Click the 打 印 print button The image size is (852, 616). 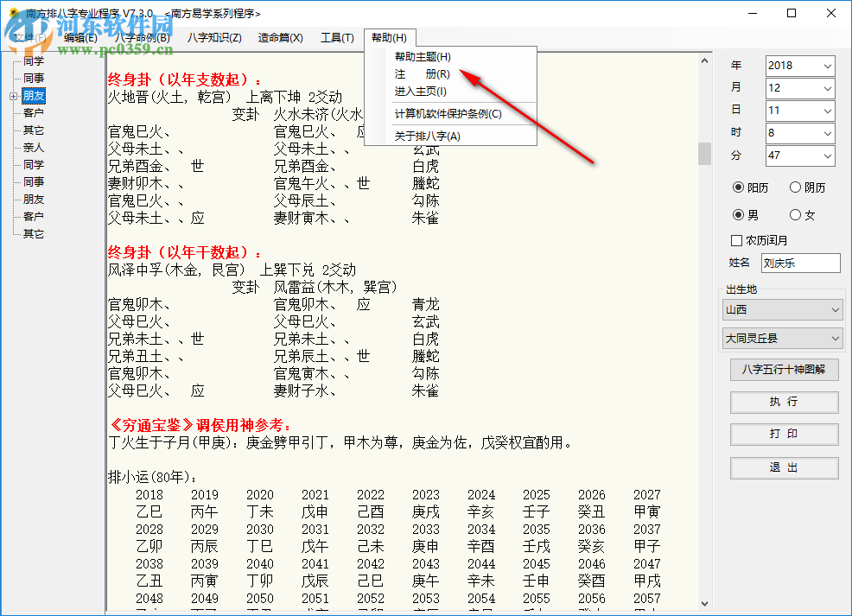coord(783,434)
